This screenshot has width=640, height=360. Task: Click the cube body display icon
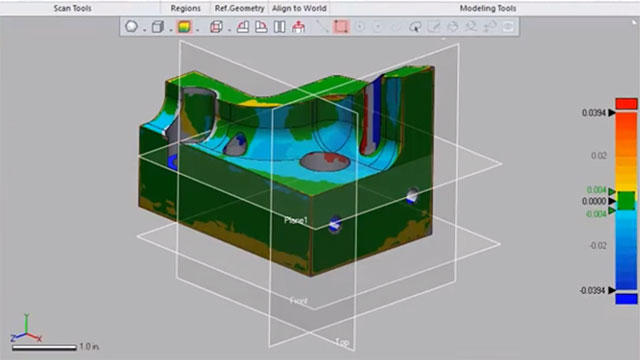tap(157, 27)
